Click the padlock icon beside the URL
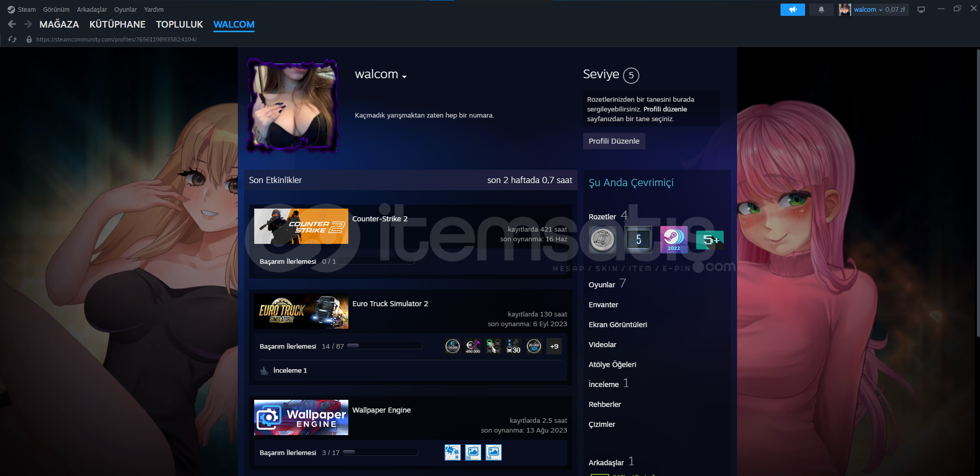Viewport: 980px width, 476px height. [x=29, y=39]
